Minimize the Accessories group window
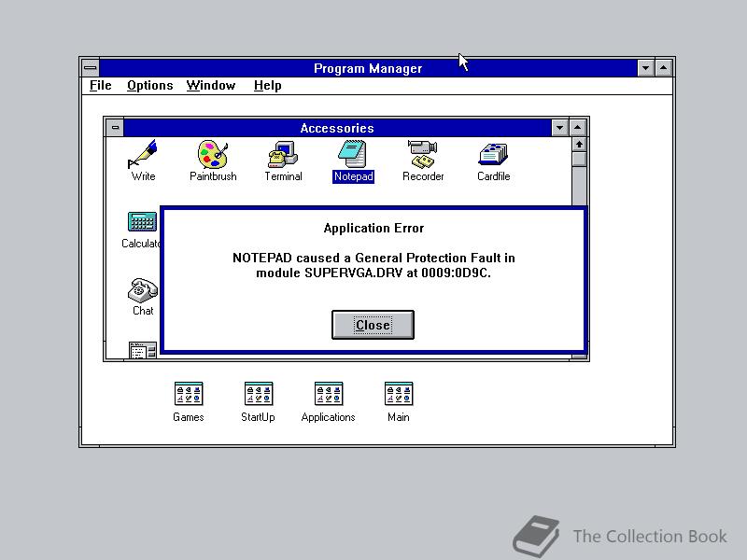Screen dimensions: 747x560 click(x=559, y=128)
